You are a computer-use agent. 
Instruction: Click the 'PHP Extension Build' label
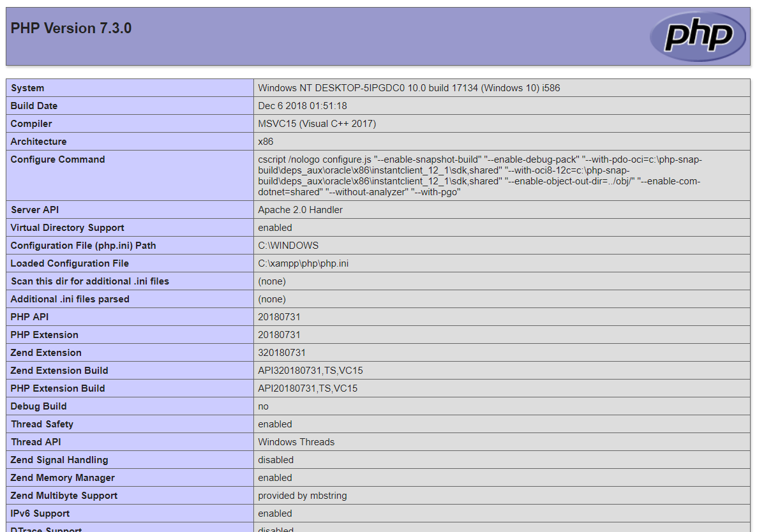pyautogui.click(x=57, y=388)
